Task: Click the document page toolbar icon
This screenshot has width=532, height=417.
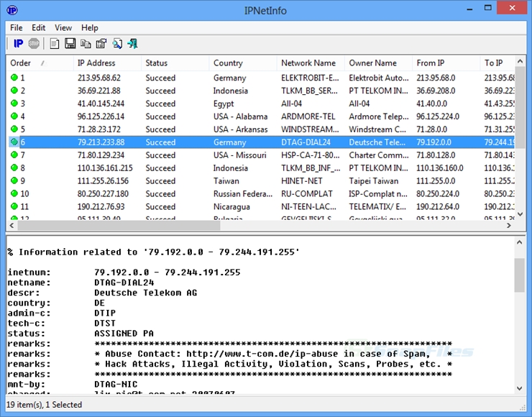Action: pos(55,43)
